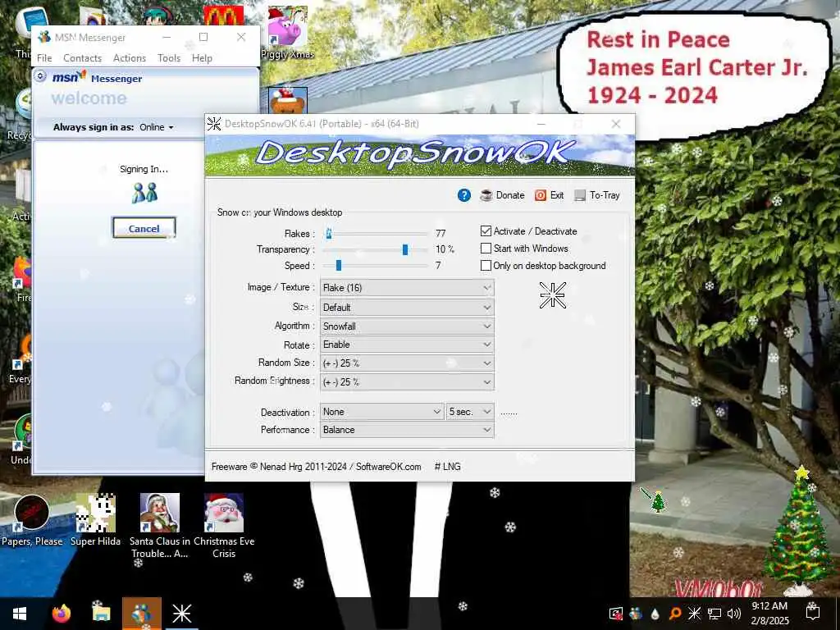This screenshot has height=630, width=840.
Task: Open the File menu in MSN Messenger
Action: pos(44,58)
